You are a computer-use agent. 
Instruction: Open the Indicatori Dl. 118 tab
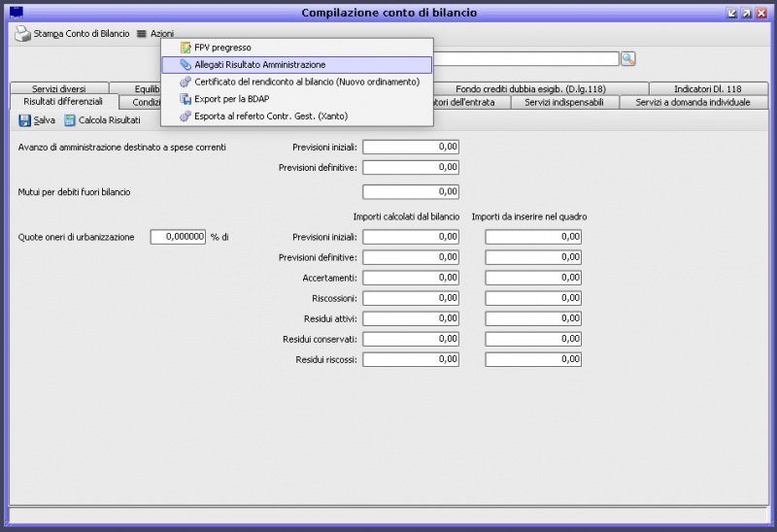(707, 88)
